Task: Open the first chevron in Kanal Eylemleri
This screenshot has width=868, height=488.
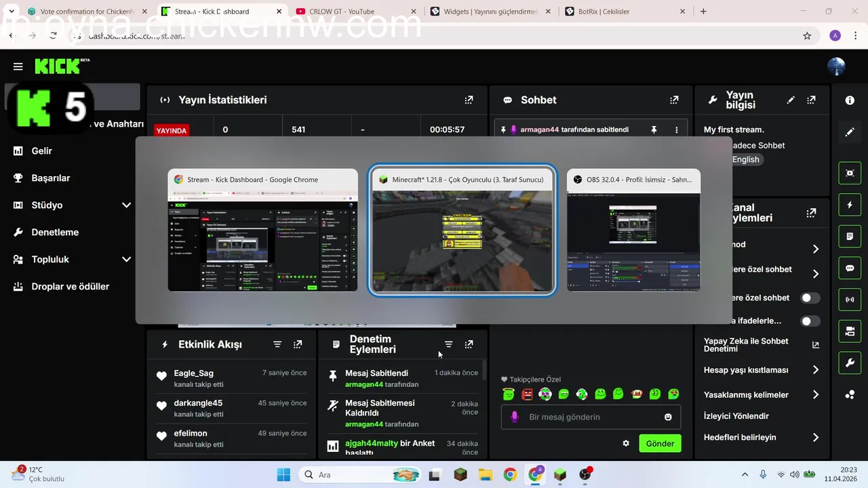Action: (x=816, y=249)
